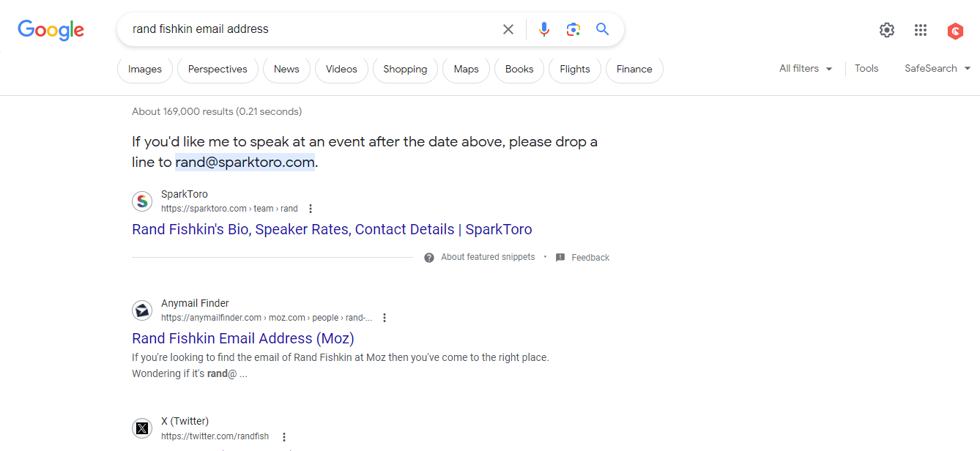Expand the All filters dropdown
The image size is (980, 451).
coord(806,68)
